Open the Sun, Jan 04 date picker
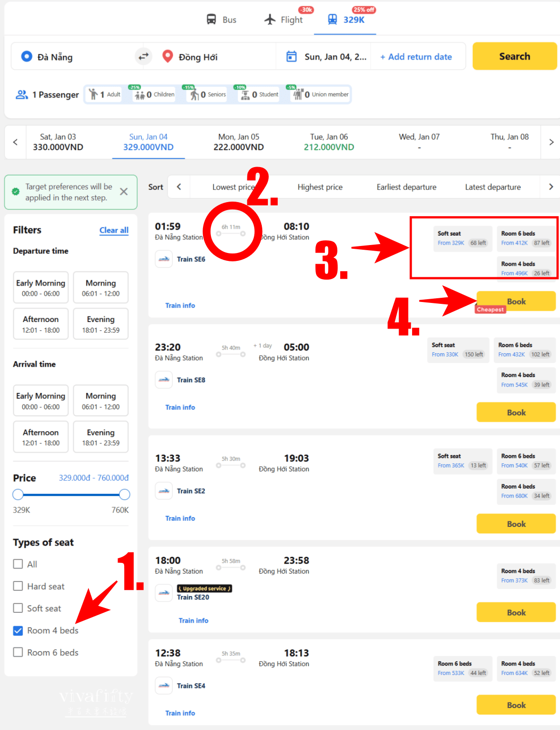 pos(324,56)
